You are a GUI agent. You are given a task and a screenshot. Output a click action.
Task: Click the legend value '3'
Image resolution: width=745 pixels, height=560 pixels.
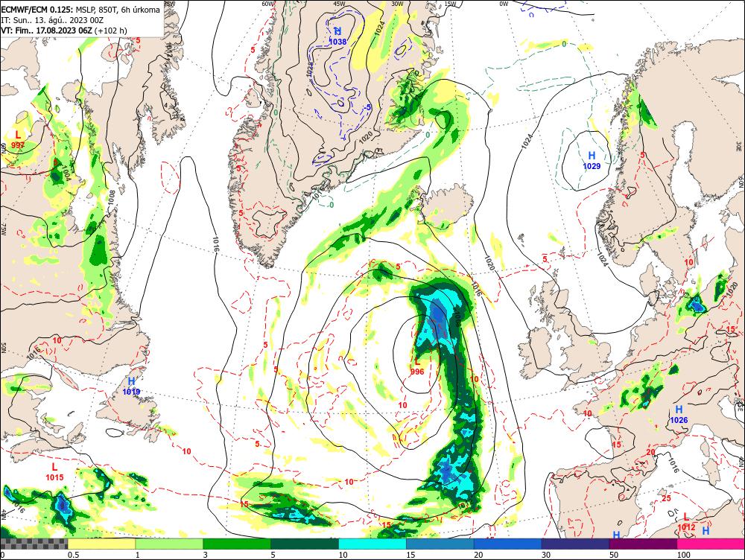(206, 555)
